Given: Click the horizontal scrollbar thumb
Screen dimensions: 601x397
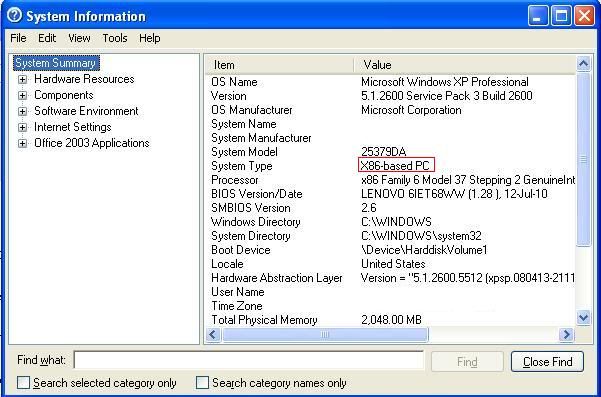Looking at the screenshot, I should coord(325,335).
